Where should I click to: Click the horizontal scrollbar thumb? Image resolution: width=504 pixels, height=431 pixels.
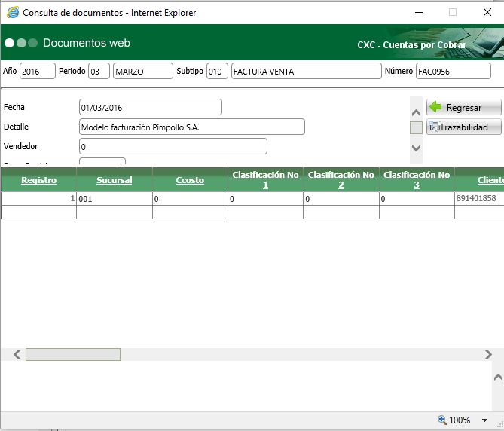click(73, 354)
